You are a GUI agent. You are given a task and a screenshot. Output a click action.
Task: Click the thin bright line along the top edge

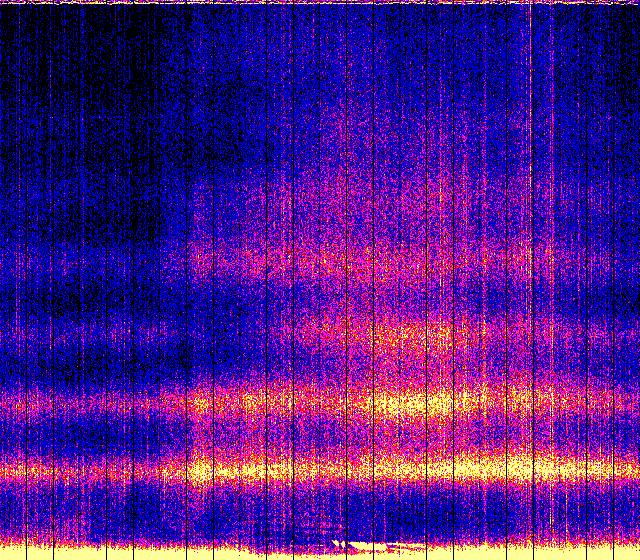pos(320,3)
